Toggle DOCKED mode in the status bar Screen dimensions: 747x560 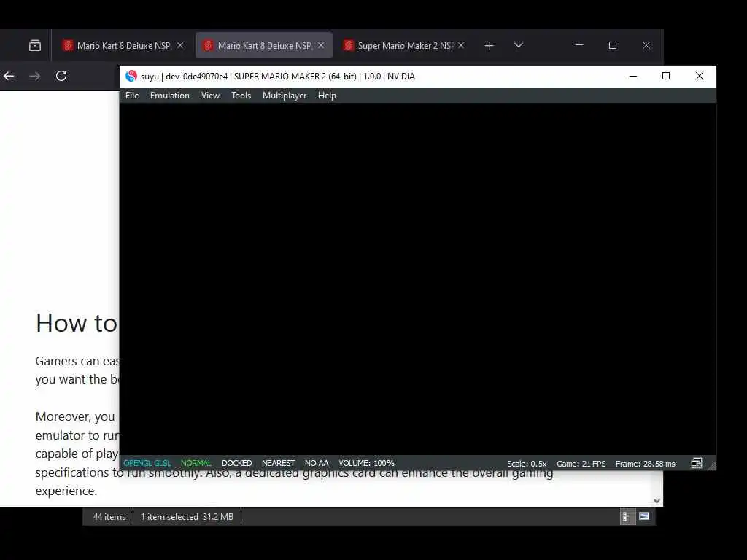237,463
